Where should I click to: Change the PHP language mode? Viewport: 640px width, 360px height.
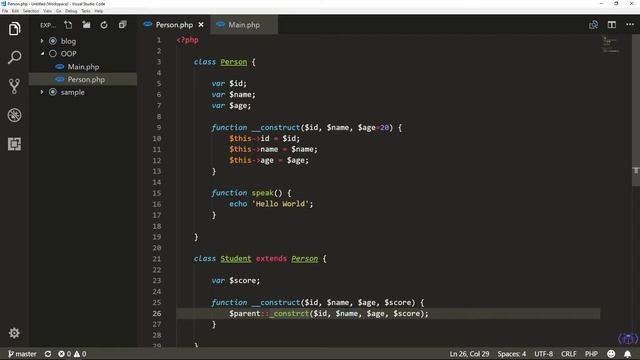591,354
